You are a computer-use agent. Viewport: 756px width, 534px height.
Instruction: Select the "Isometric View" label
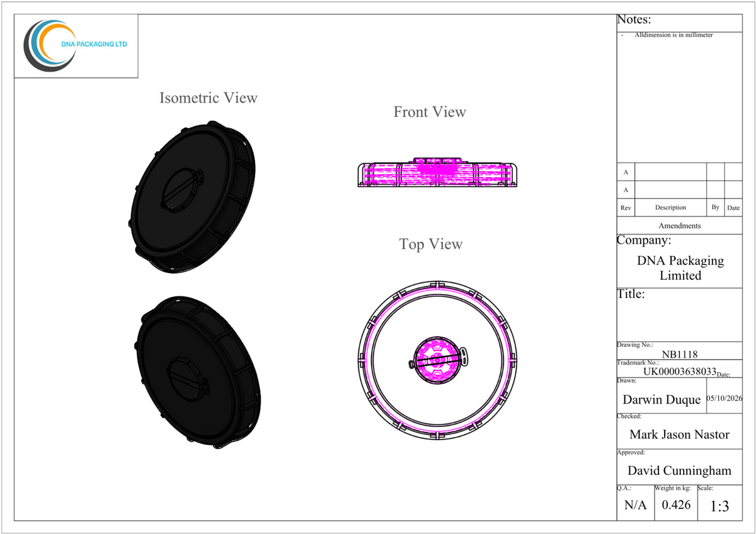[x=209, y=98]
